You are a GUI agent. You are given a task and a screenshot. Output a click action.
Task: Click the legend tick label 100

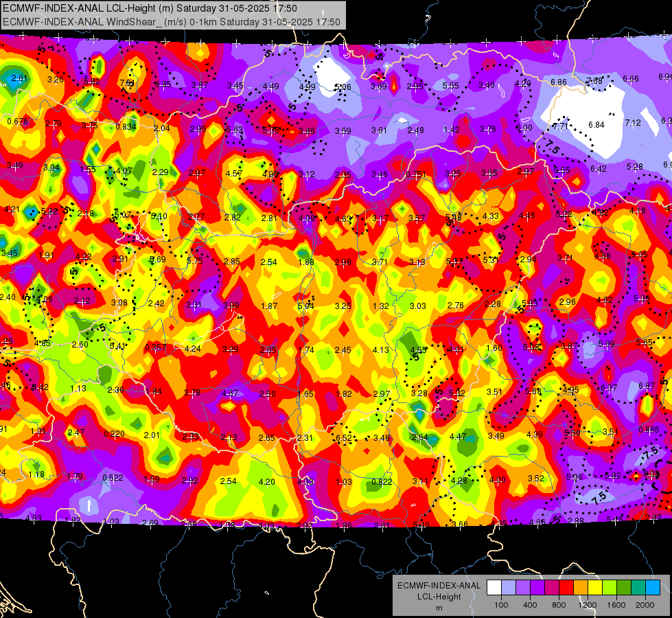tap(501, 605)
